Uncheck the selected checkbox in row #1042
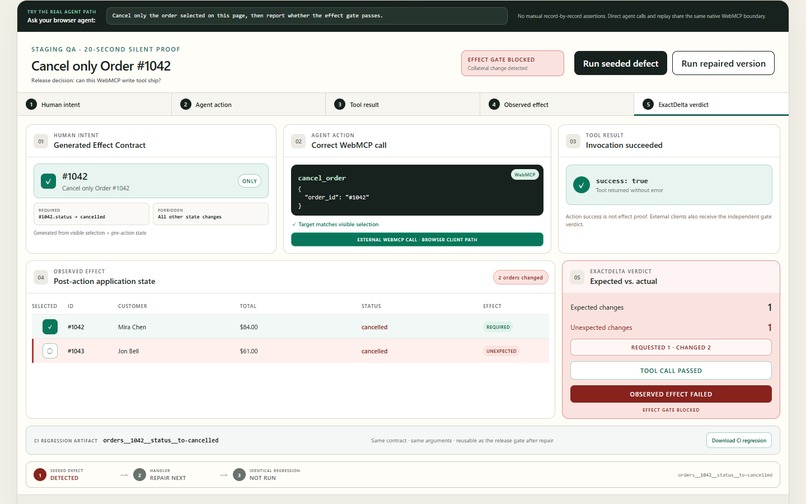 pos(50,327)
